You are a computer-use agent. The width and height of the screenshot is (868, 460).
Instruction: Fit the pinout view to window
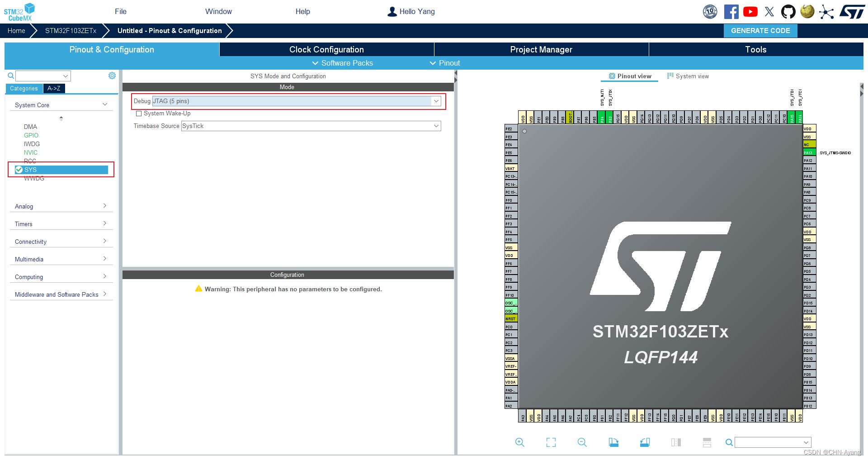pyautogui.click(x=551, y=442)
